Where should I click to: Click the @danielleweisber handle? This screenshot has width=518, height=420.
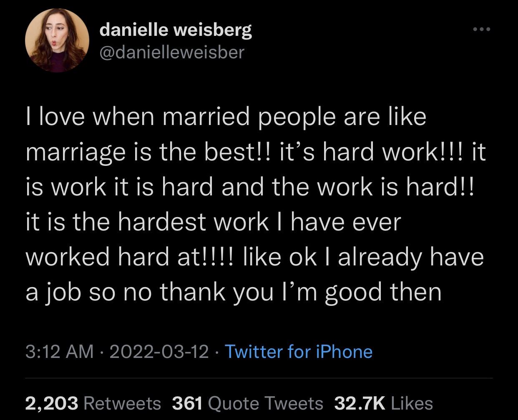(171, 52)
